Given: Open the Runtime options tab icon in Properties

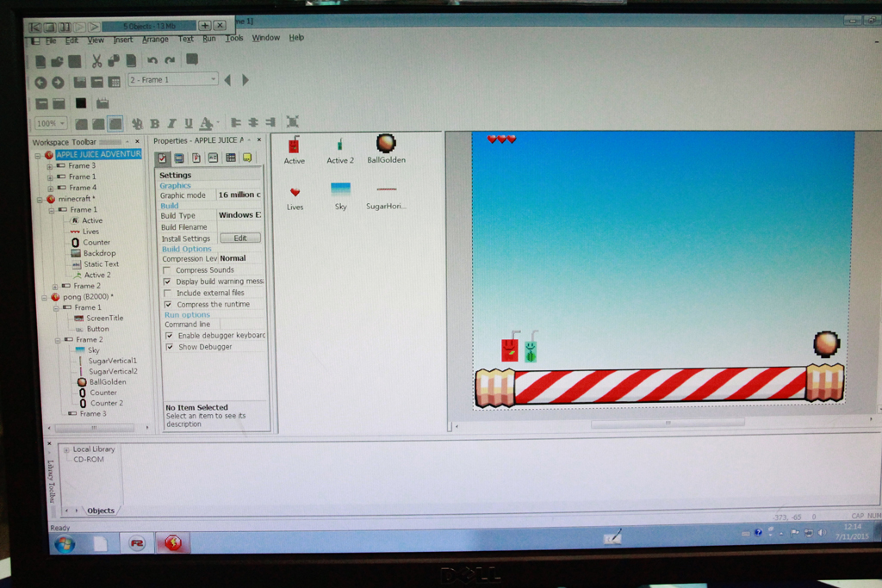Looking at the screenshot, I should click(x=196, y=158).
